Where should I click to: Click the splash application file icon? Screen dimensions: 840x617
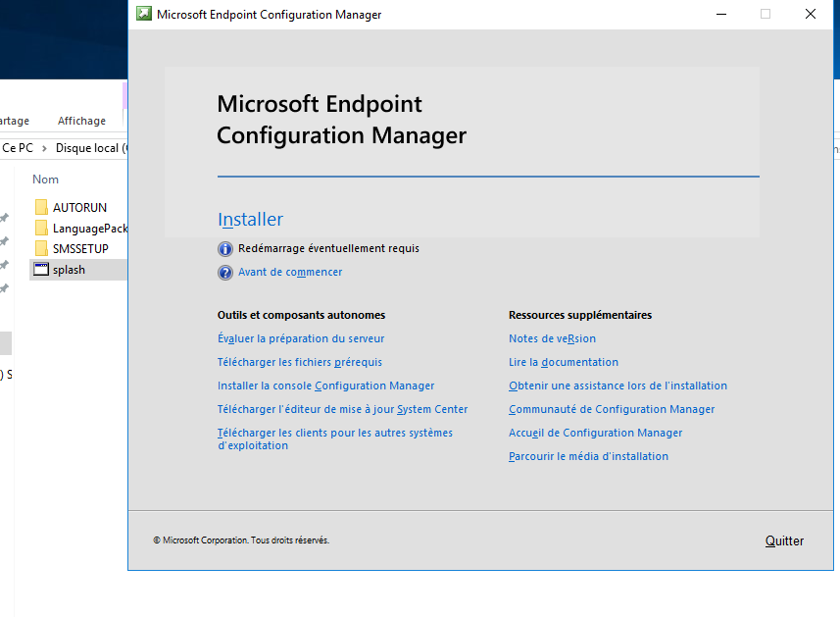coord(41,270)
